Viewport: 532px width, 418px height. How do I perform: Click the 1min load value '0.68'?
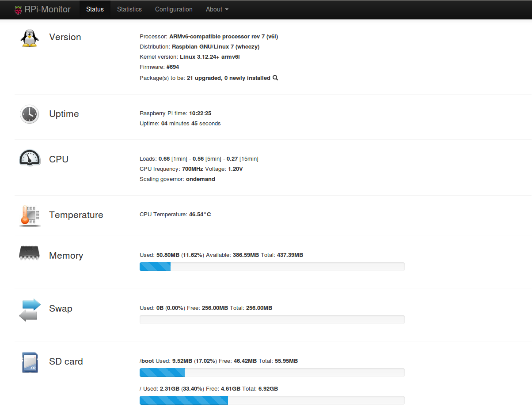(164, 159)
